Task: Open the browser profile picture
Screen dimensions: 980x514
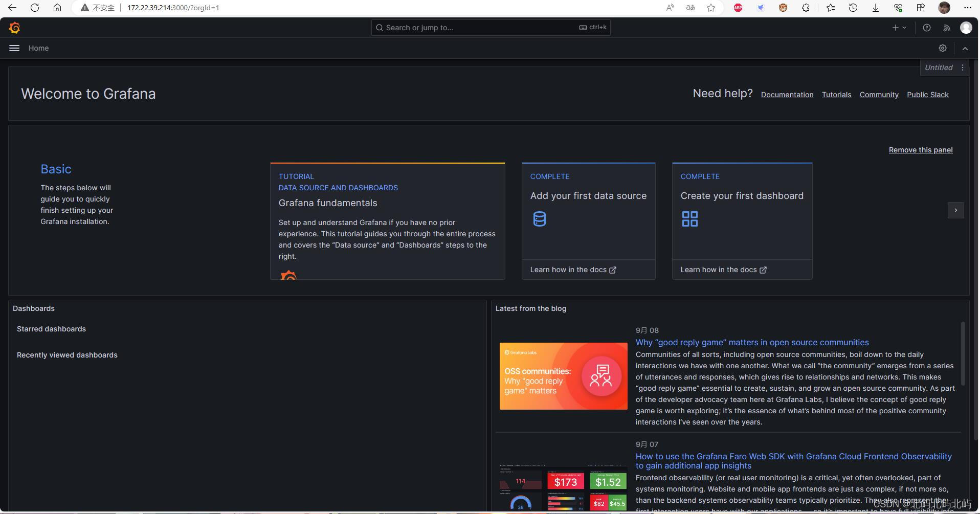Action: [x=944, y=8]
